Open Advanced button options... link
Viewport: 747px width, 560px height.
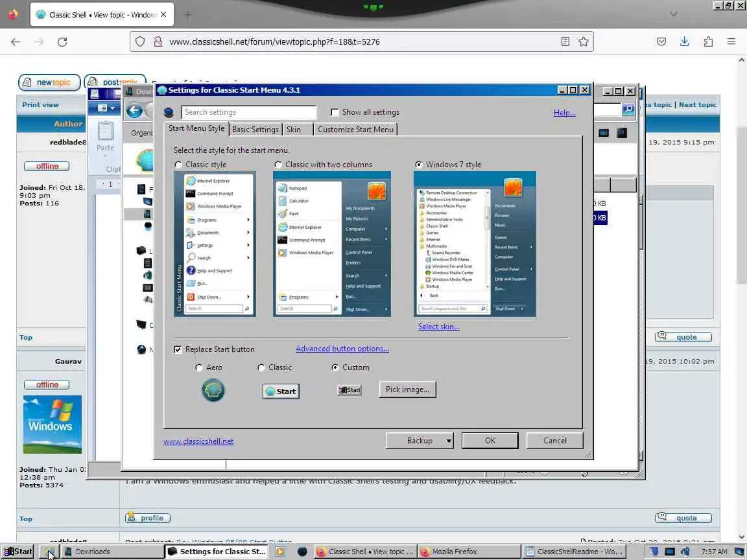(342, 349)
